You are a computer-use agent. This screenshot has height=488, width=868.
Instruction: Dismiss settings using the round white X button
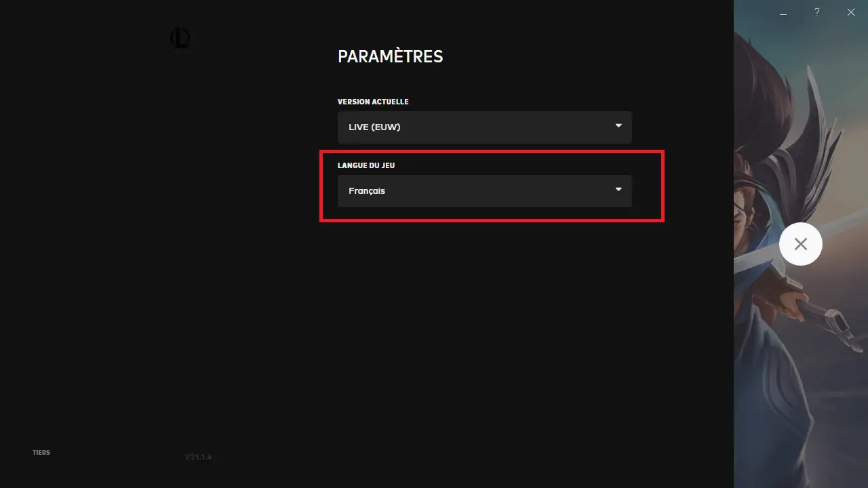pyautogui.click(x=801, y=244)
